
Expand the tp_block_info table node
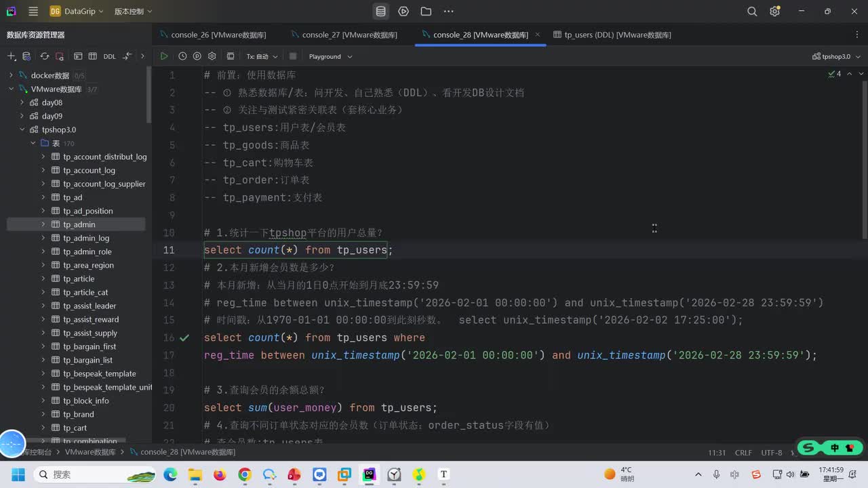point(43,401)
